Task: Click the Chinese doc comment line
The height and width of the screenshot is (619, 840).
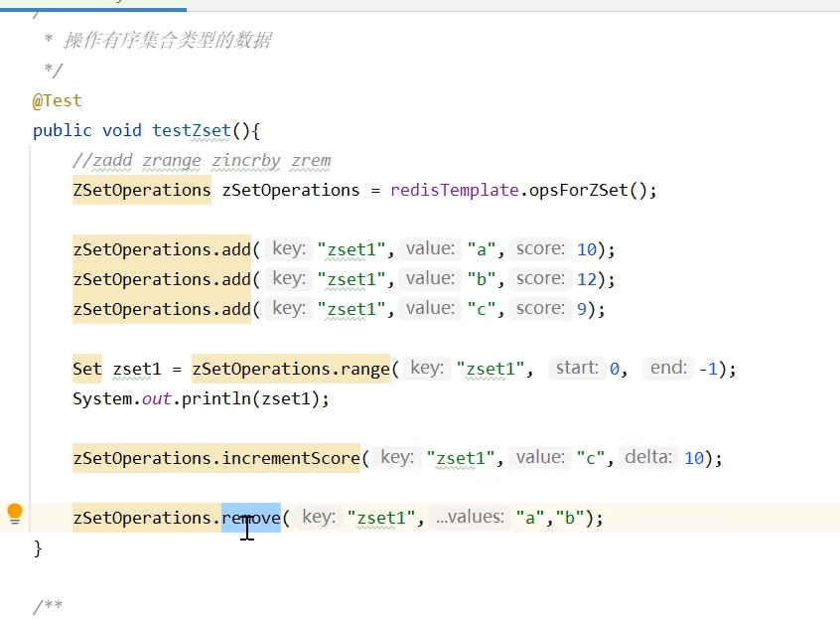Action: pyautogui.click(x=167, y=41)
